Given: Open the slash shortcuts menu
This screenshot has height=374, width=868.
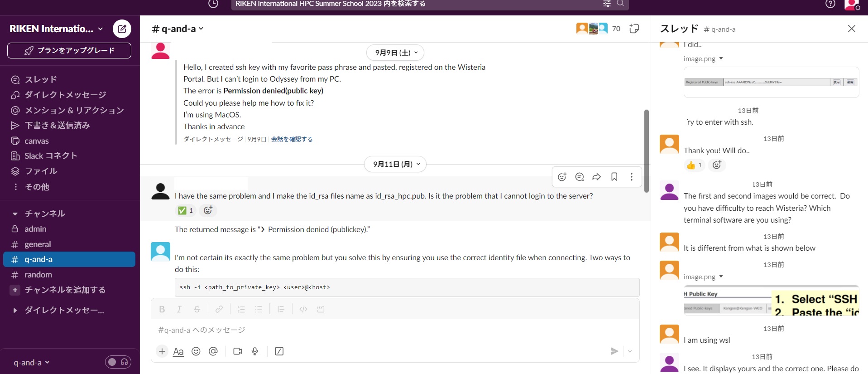Looking at the screenshot, I should click(x=279, y=351).
